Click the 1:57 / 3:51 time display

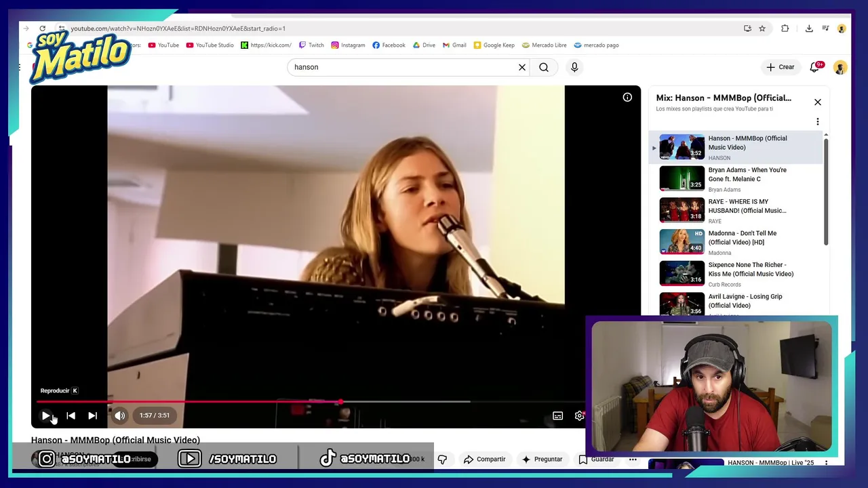[155, 415]
